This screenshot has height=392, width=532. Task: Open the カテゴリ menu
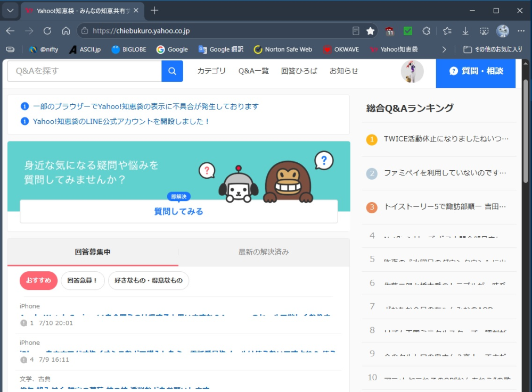[x=211, y=71]
